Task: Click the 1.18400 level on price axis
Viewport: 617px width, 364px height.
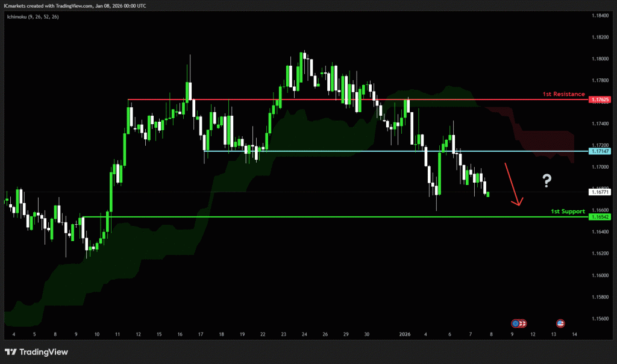Action: (x=600, y=16)
